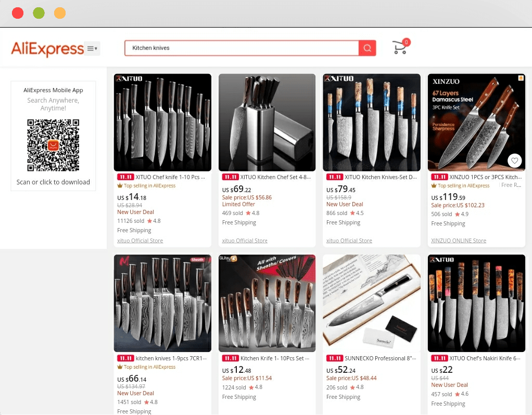Click the red window close button

(18, 13)
